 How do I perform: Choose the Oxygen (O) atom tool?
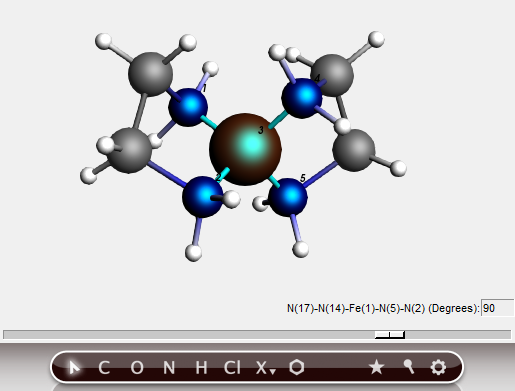137,368
